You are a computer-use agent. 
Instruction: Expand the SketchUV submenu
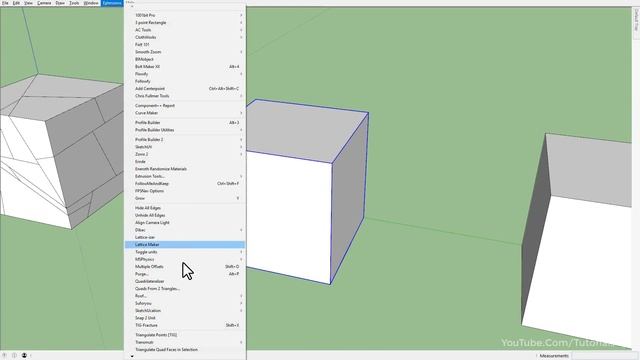pos(184,147)
